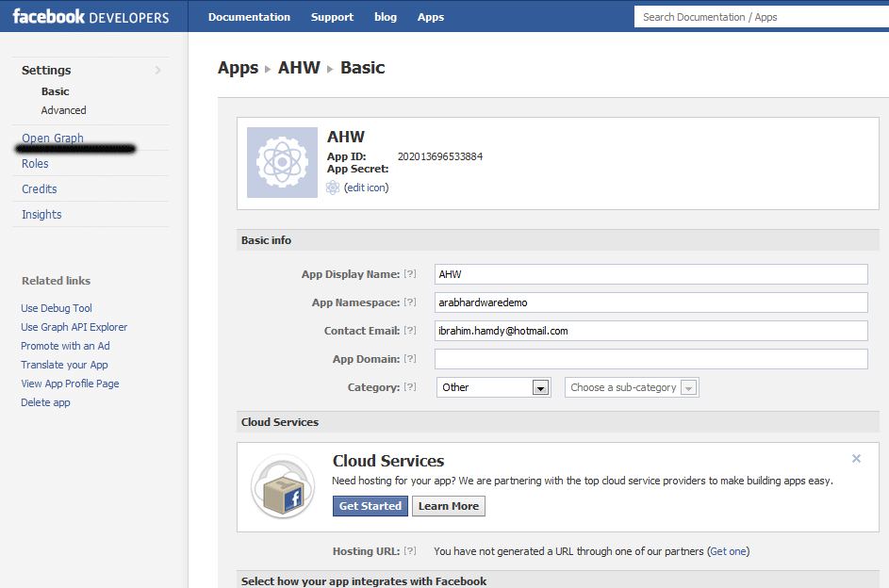The width and height of the screenshot is (889, 588).
Task: Open the Use Graph API Explorer link
Action: click(x=74, y=327)
